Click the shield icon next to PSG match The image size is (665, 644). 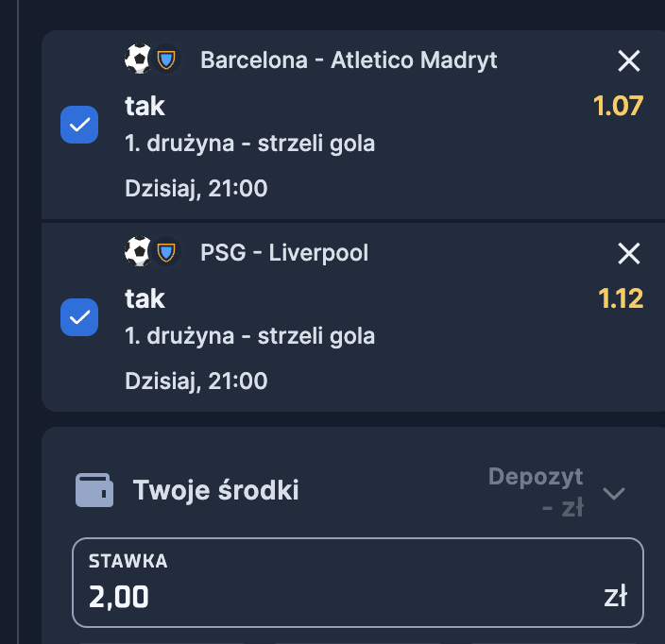tap(166, 252)
